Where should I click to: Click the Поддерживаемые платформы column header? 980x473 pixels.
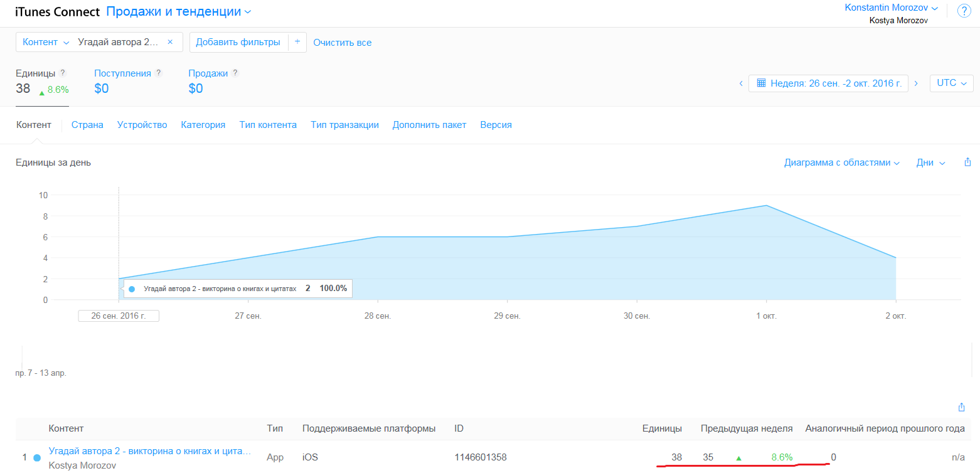369,428
